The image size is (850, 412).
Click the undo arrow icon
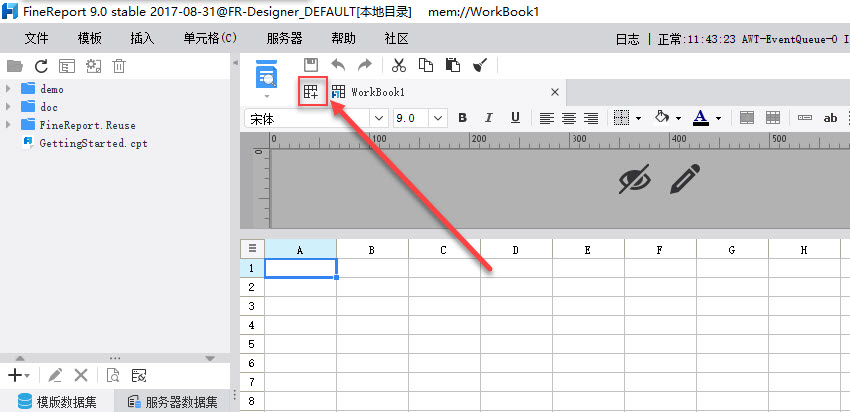[x=338, y=65]
